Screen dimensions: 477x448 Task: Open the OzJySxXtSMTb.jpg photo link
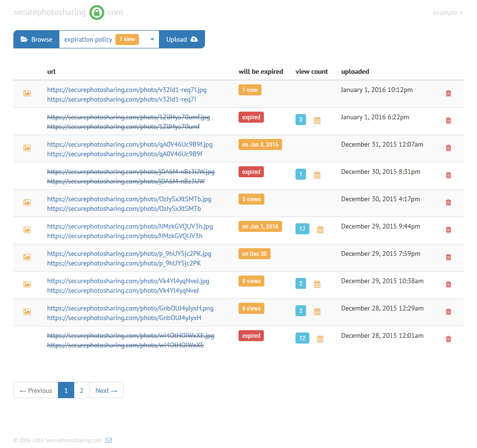click(129, 199)
